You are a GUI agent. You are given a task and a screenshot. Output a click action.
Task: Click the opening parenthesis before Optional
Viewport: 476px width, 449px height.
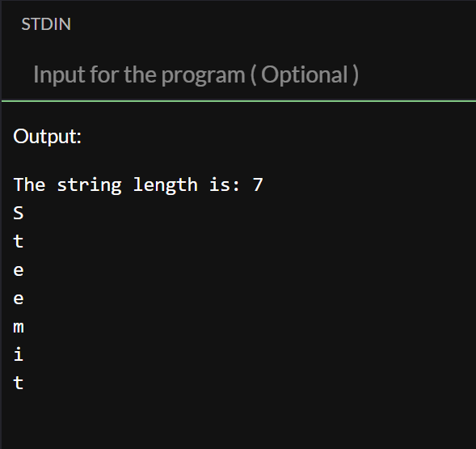click(x=253, y=74)
